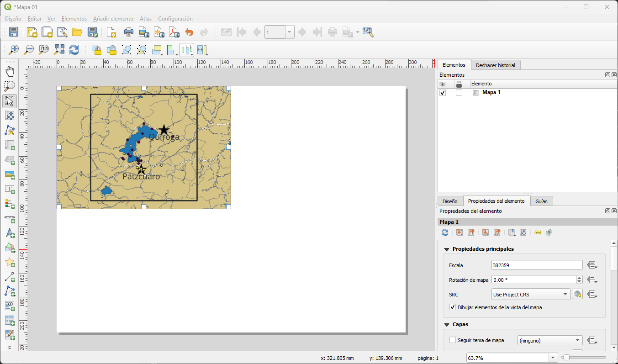
Task: Export the layout as SVG
Action: point(159,32)
